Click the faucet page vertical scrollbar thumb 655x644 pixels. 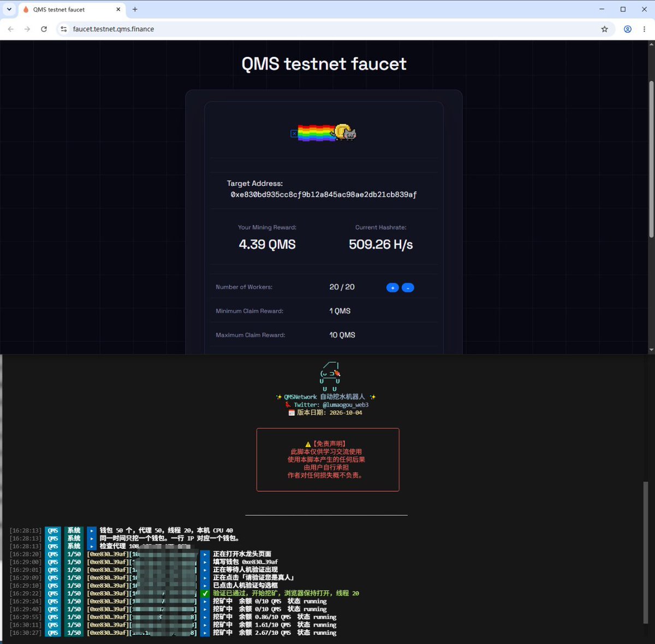pyautogui.click(x=651, y=159)
